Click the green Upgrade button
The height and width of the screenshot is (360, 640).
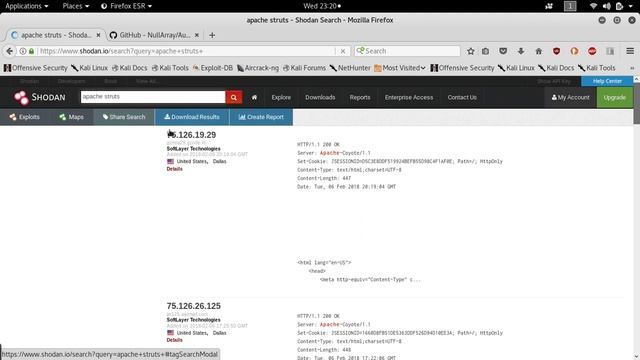coord(615,98)
